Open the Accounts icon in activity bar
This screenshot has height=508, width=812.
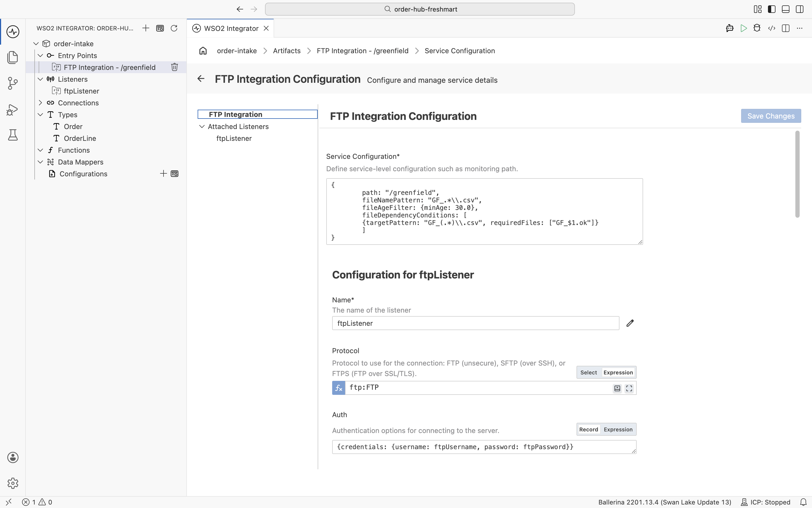click(13, 457)
